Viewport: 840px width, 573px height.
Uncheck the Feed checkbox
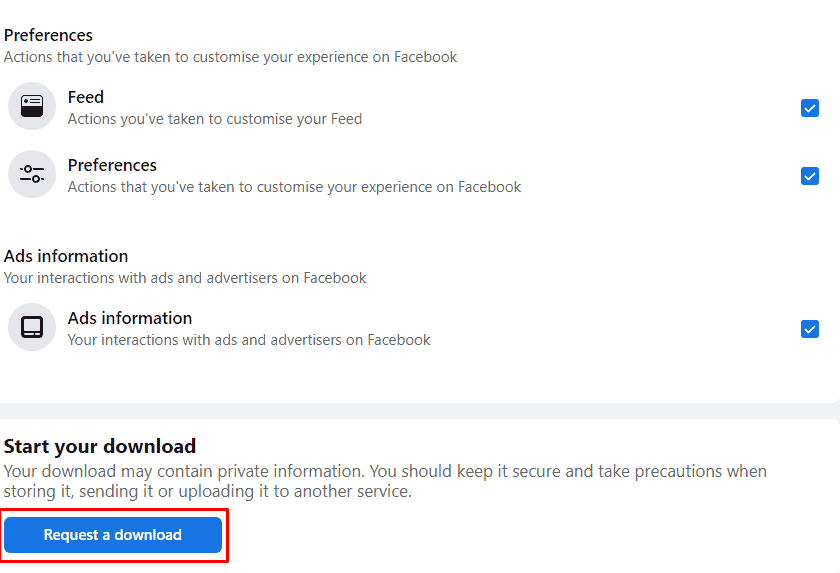[809, 108]
